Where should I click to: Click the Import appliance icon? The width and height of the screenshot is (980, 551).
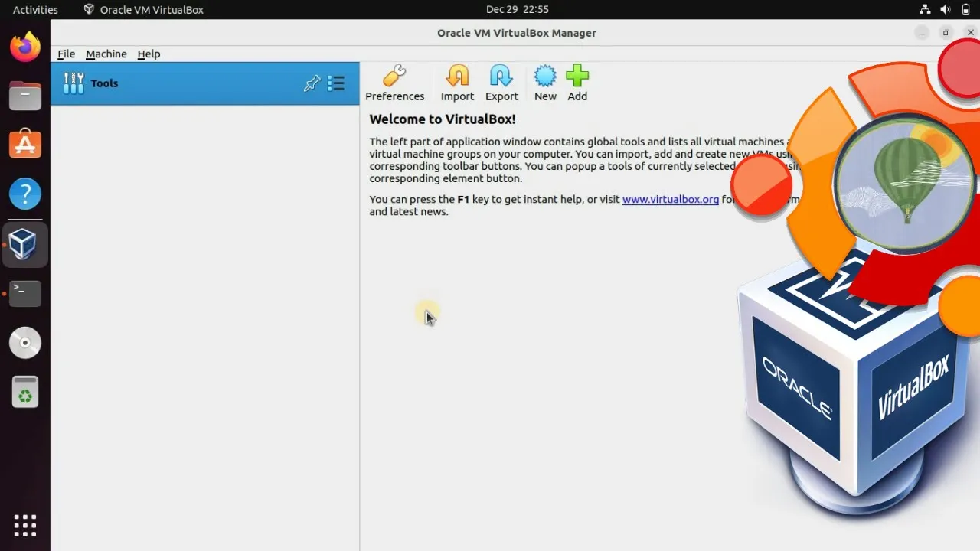coord(457,83)
